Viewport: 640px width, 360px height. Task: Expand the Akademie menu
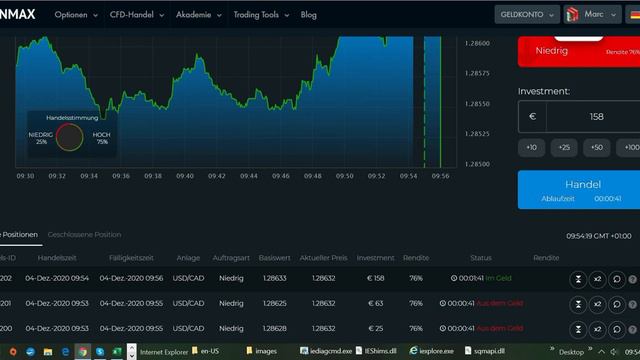pos(199,15)
